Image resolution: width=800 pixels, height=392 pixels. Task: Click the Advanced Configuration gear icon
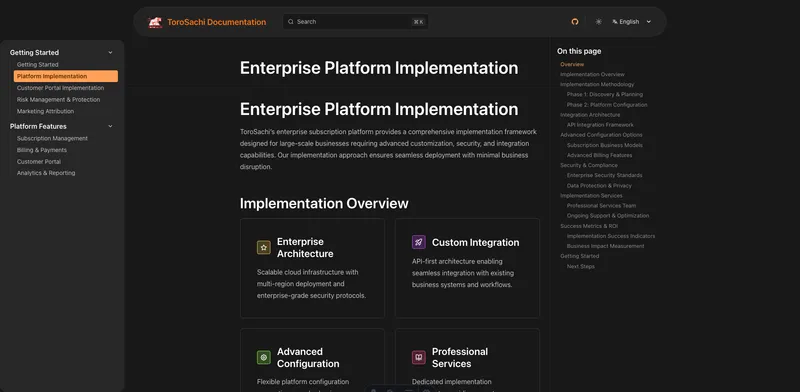[264, 357]
